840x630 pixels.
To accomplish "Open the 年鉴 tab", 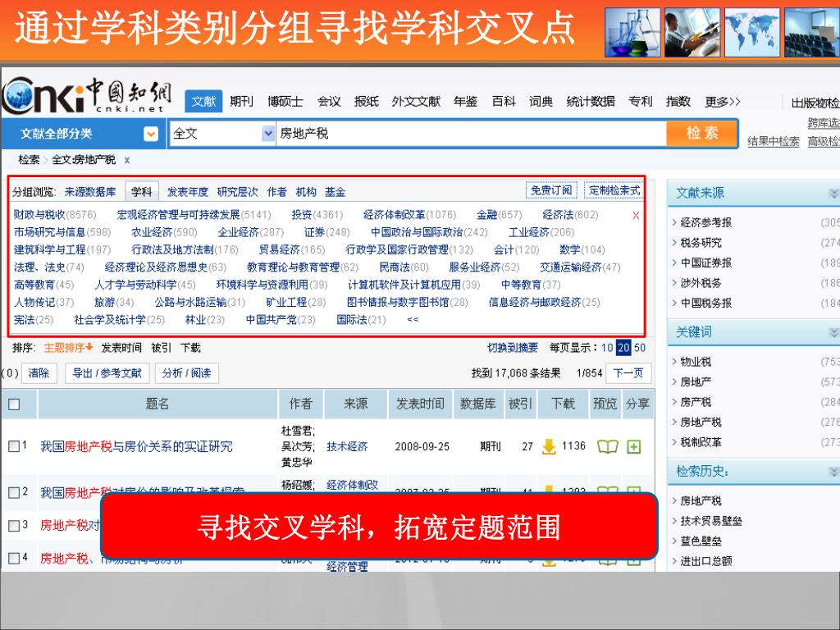I will [465, 101].
